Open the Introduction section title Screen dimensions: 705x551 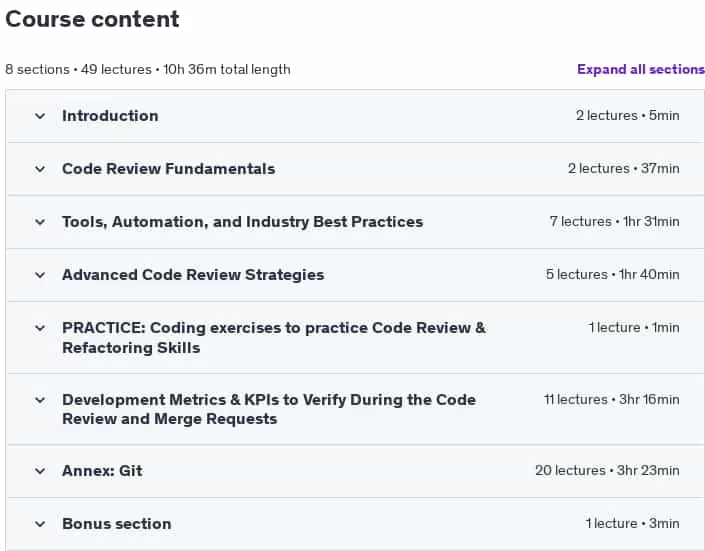pyautogui.click(x=110, y=116)
